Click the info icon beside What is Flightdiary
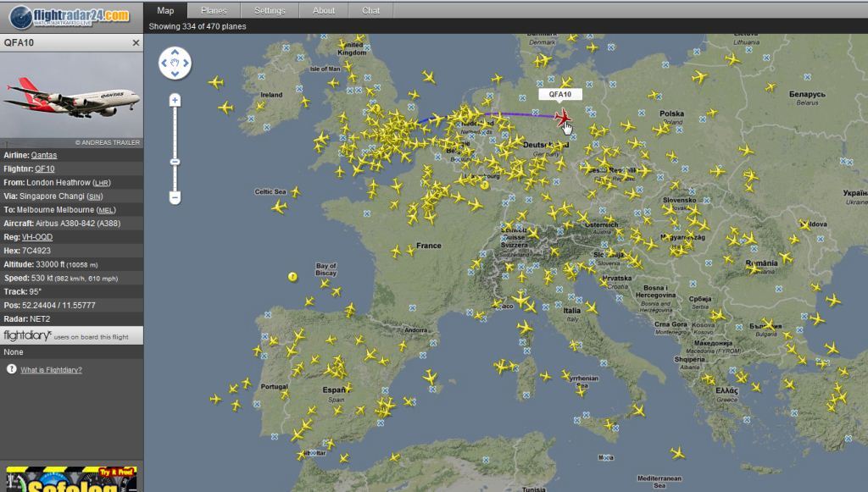This screenshot has height=492, width=868. click(12, 369)
